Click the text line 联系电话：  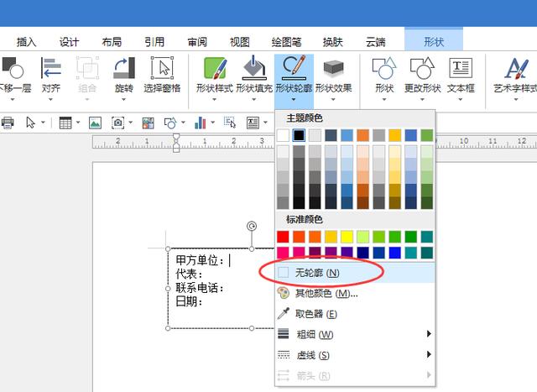200,288
